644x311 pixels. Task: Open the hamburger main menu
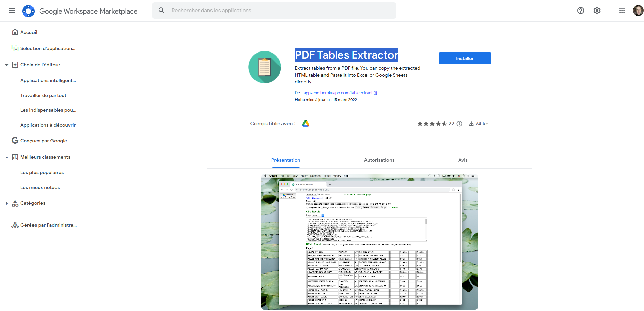(x=12, y=11)
